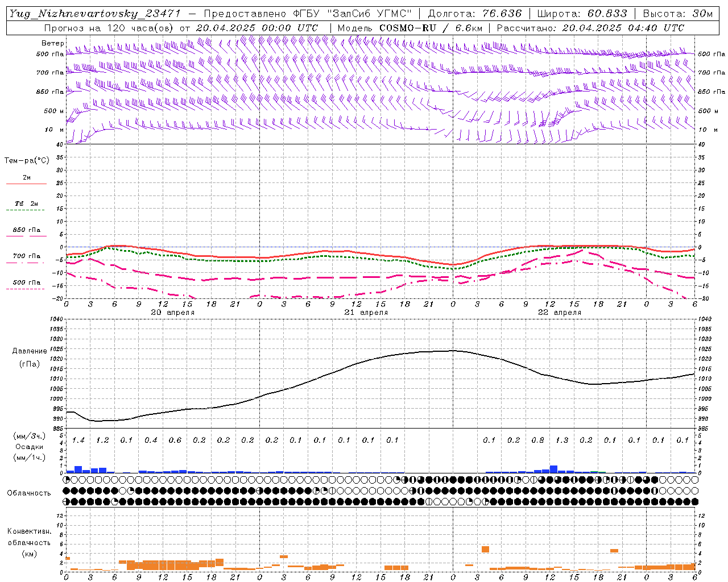
Task: Click the Осадки panel label
Action: (x=29, y=447)
